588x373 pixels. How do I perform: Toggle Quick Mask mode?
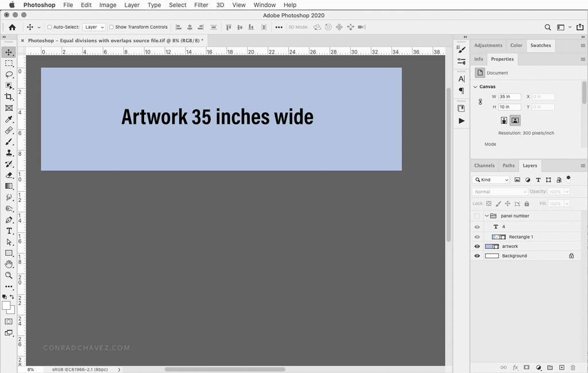click(9, 322)
